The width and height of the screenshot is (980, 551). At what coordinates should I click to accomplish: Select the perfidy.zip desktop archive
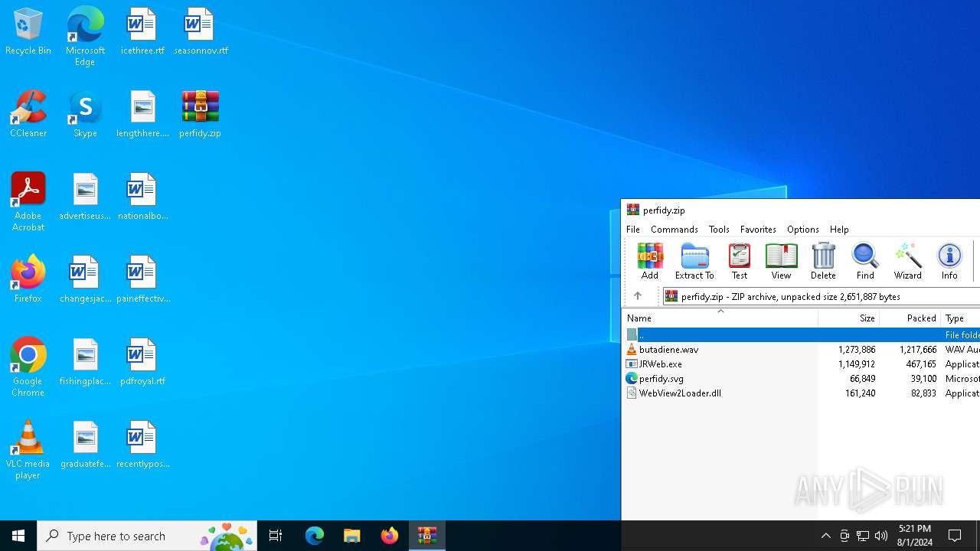(x=200, y=114)
